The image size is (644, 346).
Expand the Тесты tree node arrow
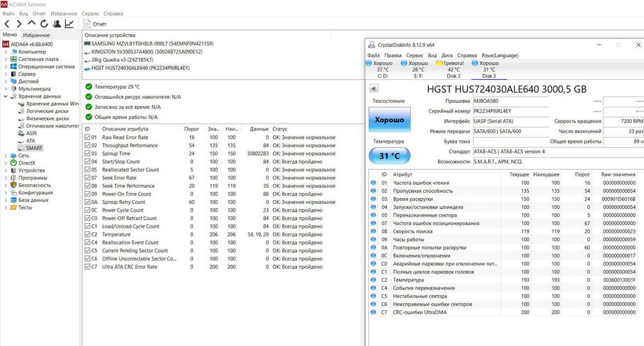pyautogui.click(x=5, y=208)
